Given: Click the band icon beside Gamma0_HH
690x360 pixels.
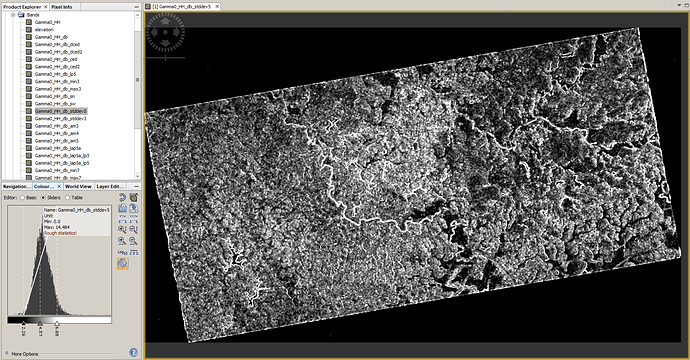Looking at the screenshot, I should [x=29, y=22].
